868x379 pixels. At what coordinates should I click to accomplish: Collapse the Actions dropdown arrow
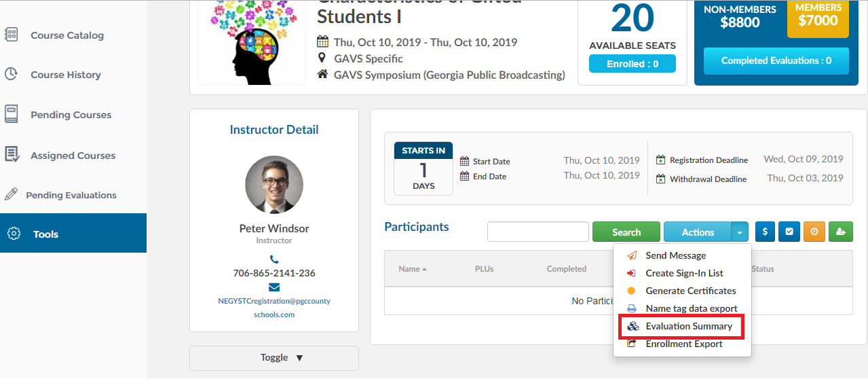click(x=740, y=232)
